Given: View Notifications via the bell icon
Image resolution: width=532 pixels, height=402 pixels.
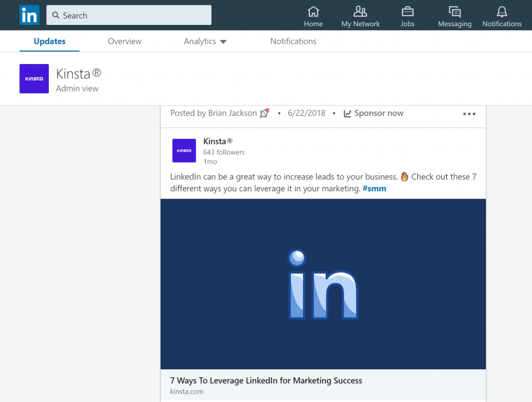Looking at the screenshot, I should (x=501, y=11).
